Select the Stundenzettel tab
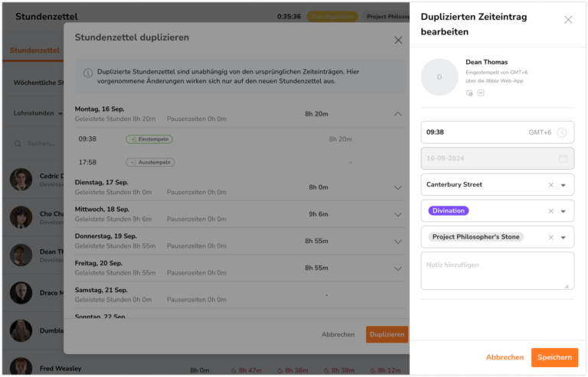Screen dimensions: 588x377 click(x=34, y=50)
